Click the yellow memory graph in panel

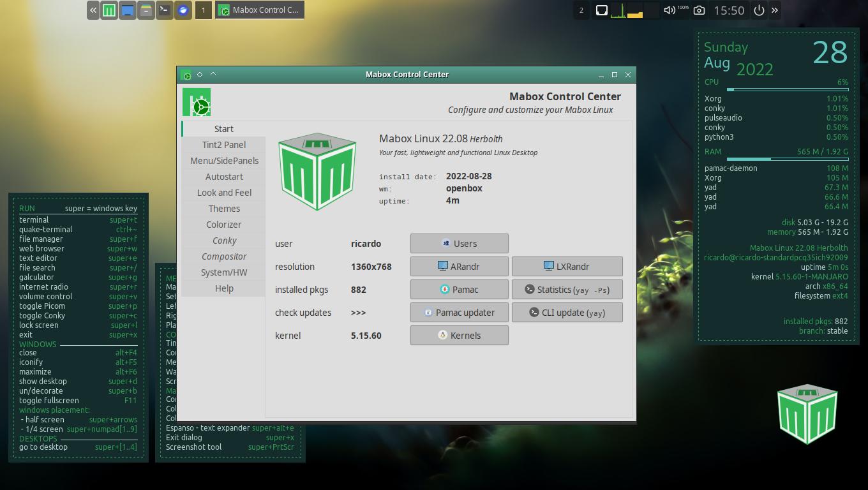pyautogui.click(x=635, y=10)
